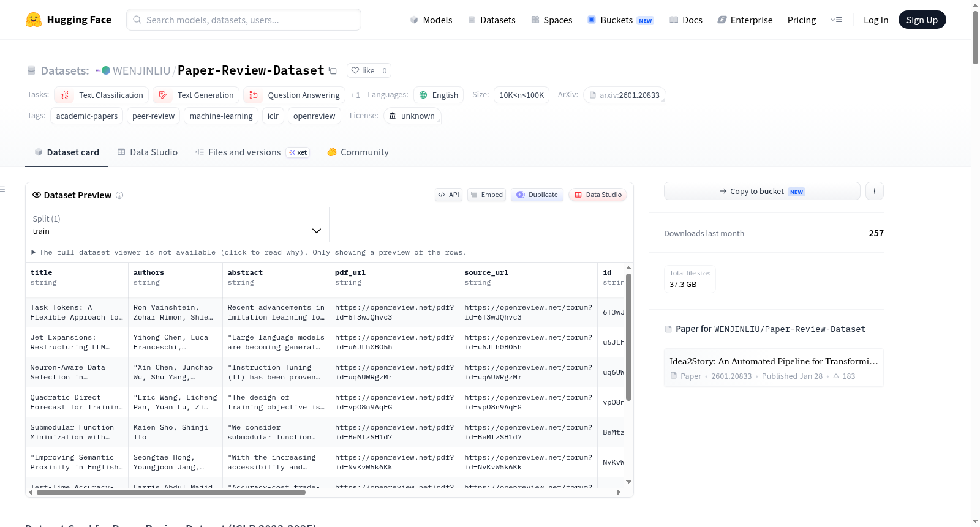
Task: Open the Datasets menu item
Action: [492, 20]
